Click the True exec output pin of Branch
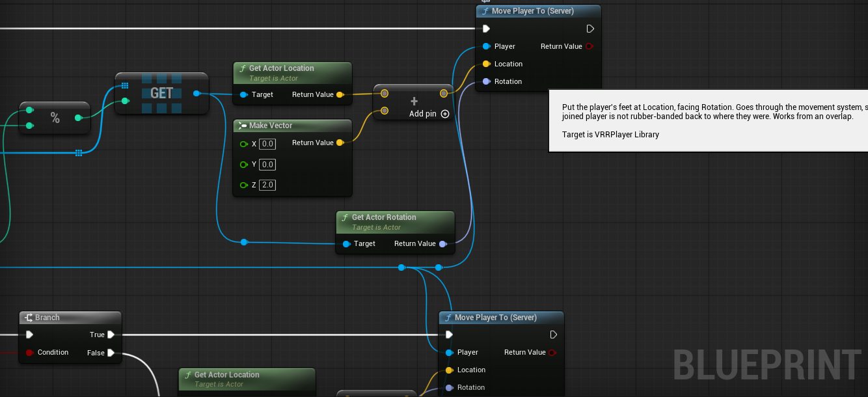The image size is (868, 397). (111, 335)
